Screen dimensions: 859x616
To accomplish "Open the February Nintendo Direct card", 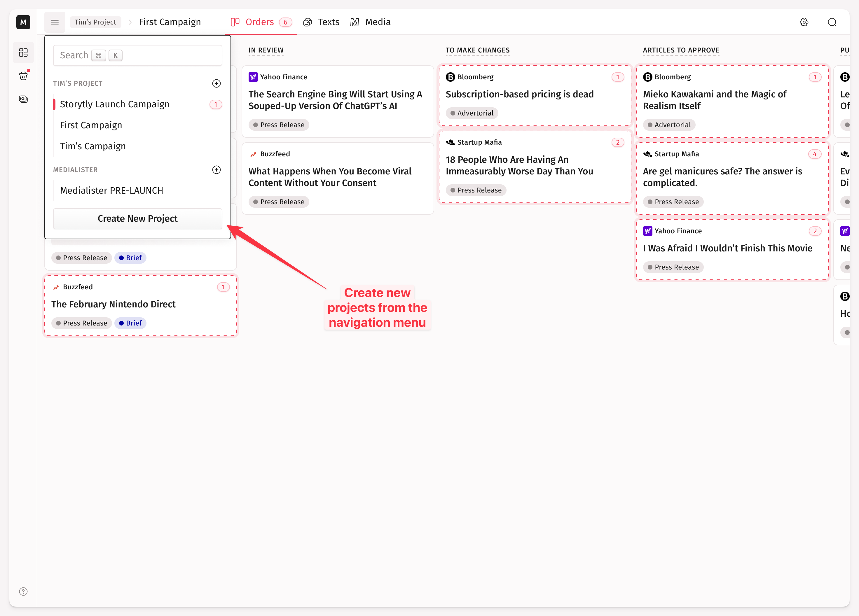I will [113, 304].
